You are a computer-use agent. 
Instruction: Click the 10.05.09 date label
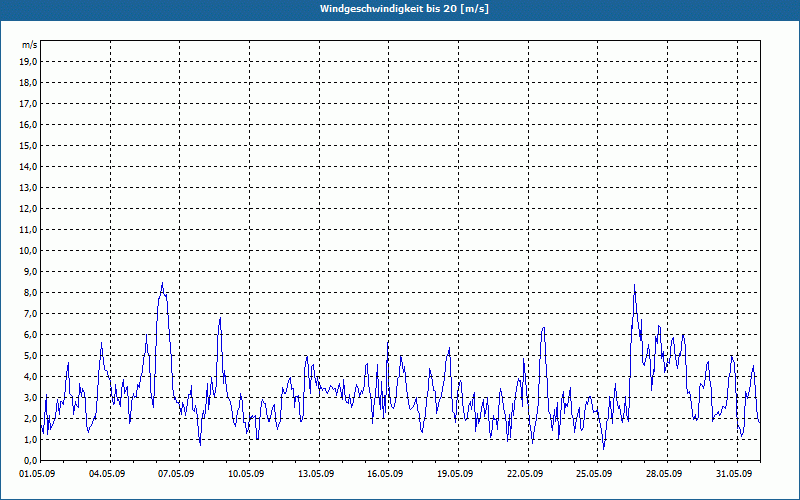pos(246,473)
